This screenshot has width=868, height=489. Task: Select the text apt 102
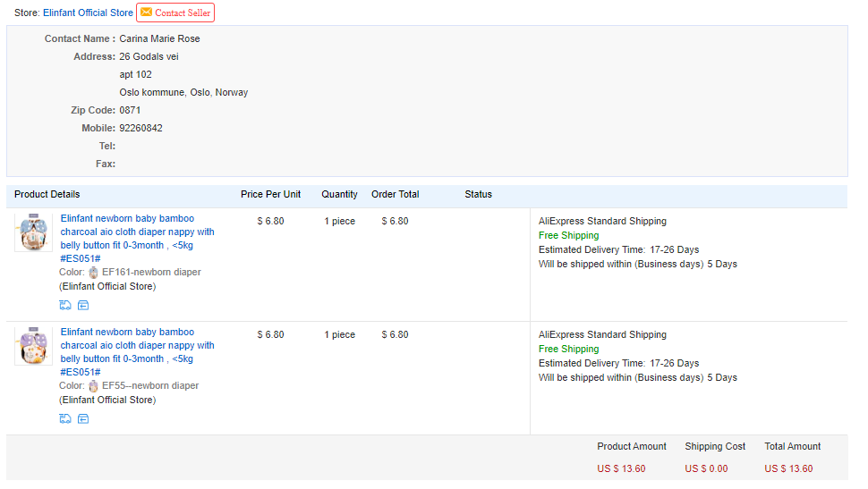(x=136, y=75)
